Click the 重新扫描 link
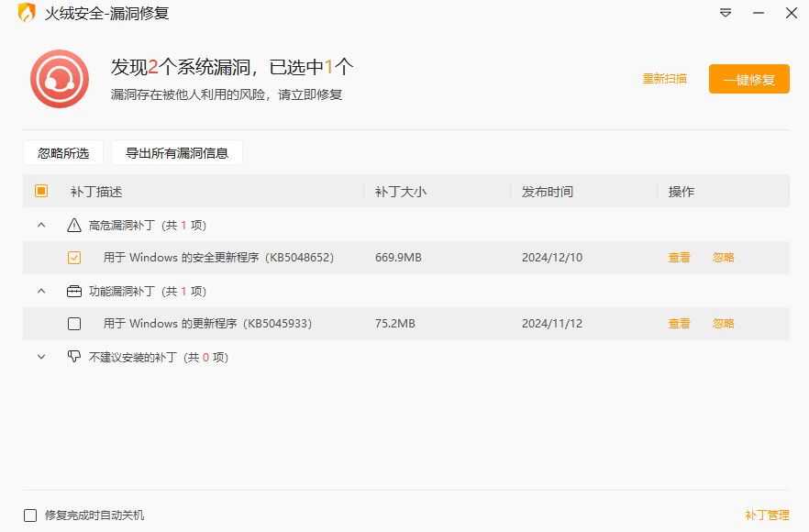 [665, 80]
